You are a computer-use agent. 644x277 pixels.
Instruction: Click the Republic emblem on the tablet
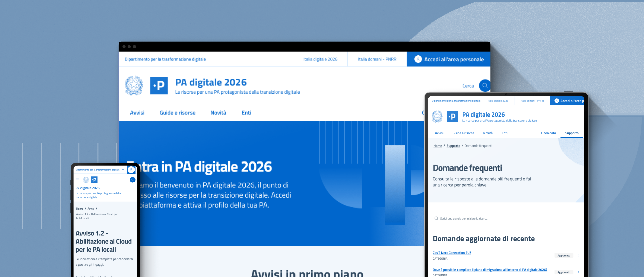[437, 117]
